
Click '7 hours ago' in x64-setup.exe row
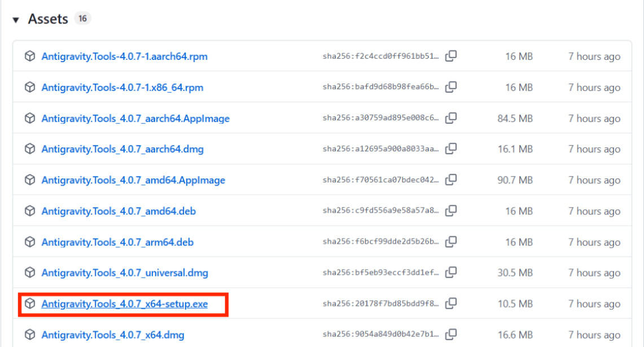594,304
